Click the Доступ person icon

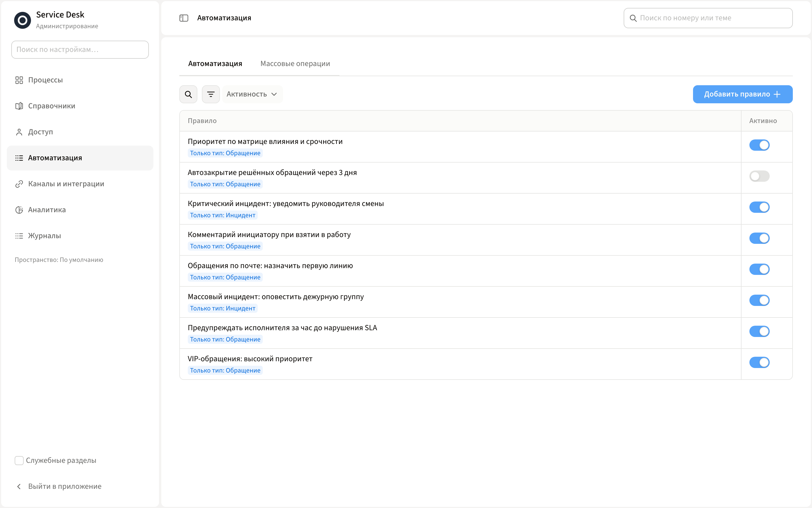[x=19, y=132]
